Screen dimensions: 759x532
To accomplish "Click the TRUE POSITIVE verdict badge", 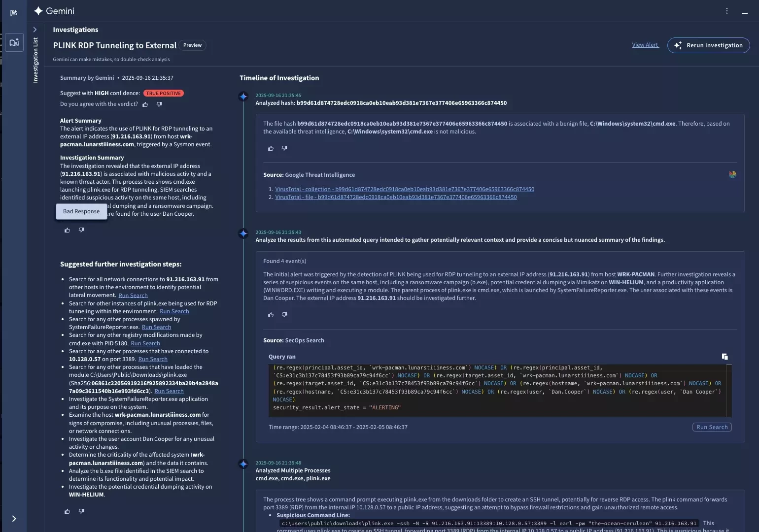I will click(164, 93).
